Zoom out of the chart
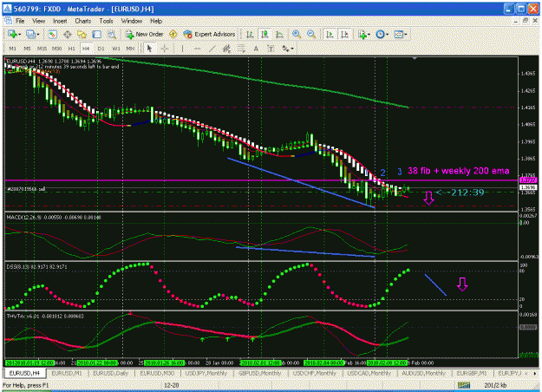Image resolution: width=542 pixels, height=392 pixels. coord(311,34)
